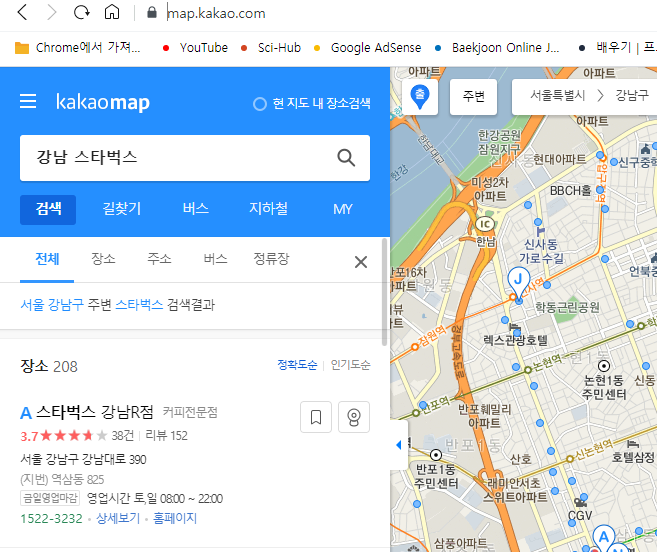The width and height of the screenshot is (657, 552).
Task: Click the 서울 강남구 link in results summary
Action: click(52, 305)
